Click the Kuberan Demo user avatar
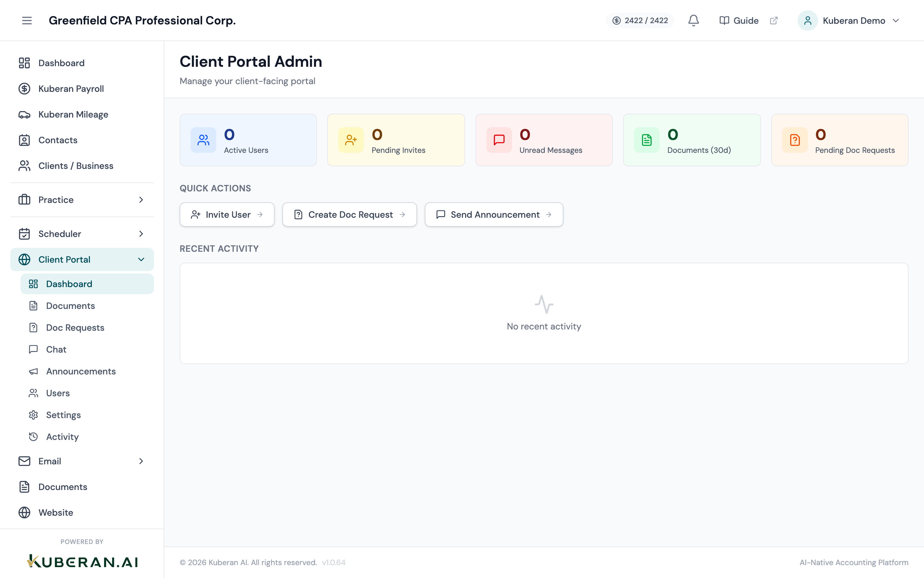Viewport: 924px width, 578px height. click(x=808, y=20)
